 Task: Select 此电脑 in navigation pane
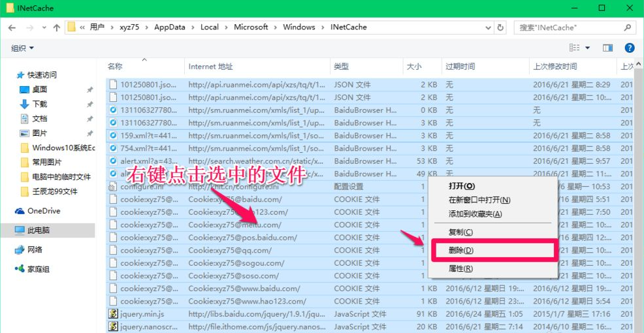[39, 230]
